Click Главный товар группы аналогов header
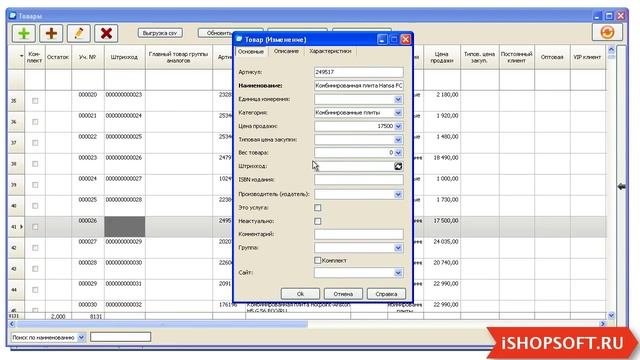The height and width of the screenshot is (360, 640). (178, 57)
